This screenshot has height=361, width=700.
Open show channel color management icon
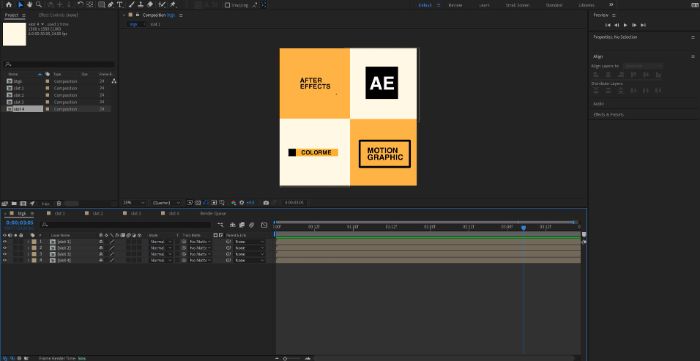(233, 203)
